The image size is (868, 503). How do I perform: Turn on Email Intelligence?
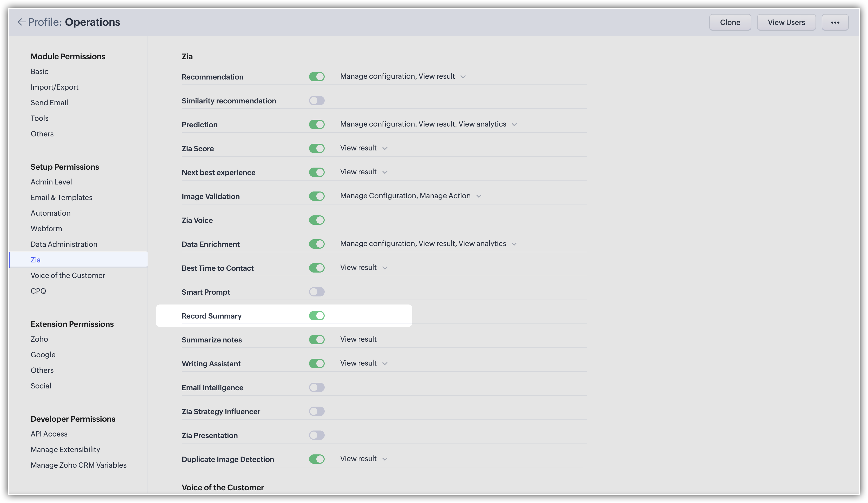317,387
